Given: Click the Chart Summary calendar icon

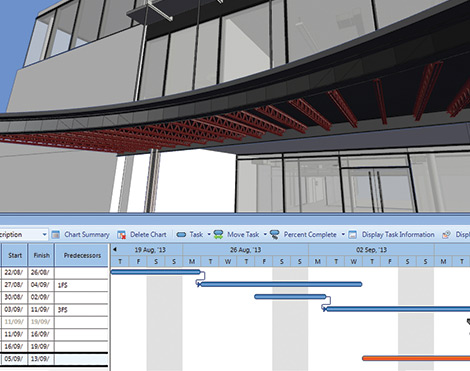Looking at the screenshot, I should 56,235.
